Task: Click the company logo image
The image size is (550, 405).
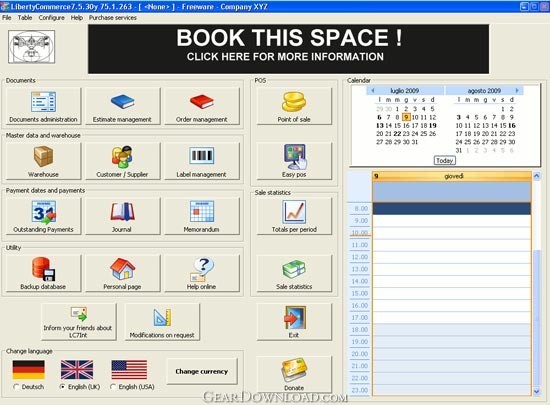Action: coord(32,47)
